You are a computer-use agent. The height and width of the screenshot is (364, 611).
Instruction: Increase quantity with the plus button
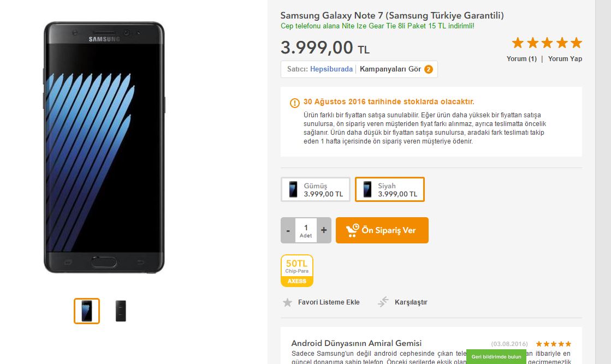(324, 230)
